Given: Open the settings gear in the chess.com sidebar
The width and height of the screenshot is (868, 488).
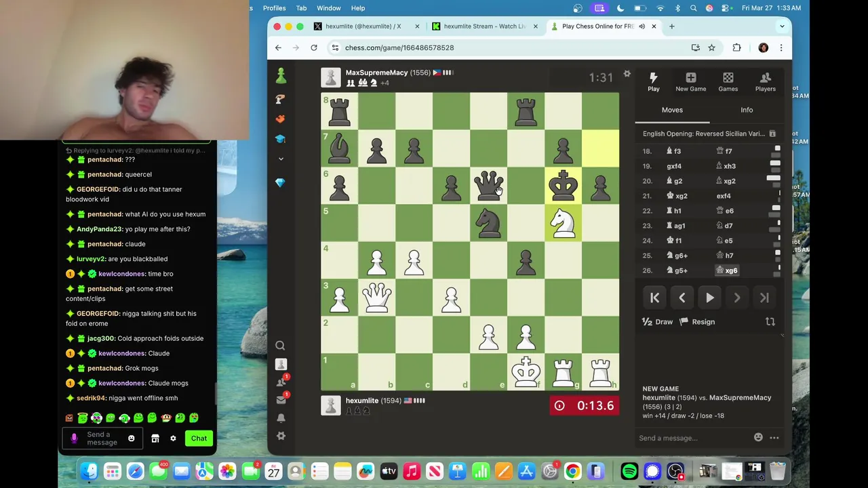Looking at the screenshot, I should (281, 436).
